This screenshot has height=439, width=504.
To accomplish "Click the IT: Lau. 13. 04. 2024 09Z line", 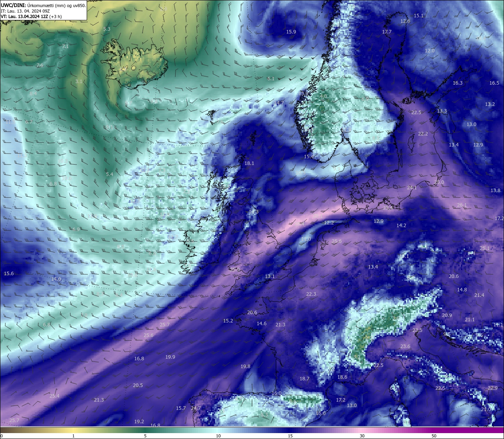I will click(25, 11).
